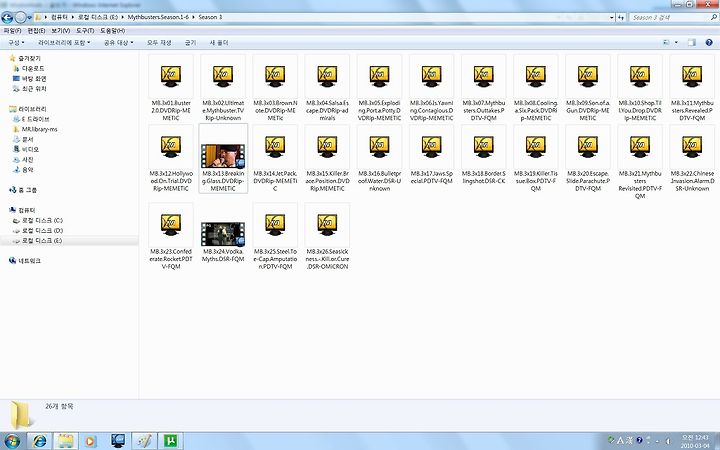720x450 pixels.
Task: Select 음악 library in sidebar
Action: (28, 169)
